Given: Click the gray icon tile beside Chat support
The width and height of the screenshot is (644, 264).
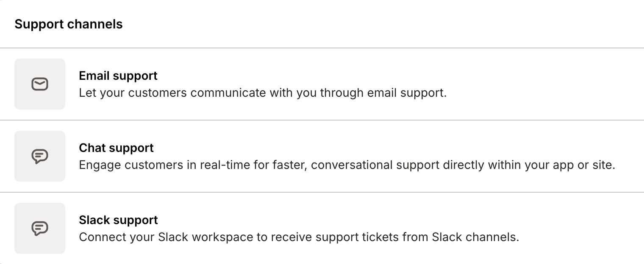Looking at the screenshot, I should click(x=39, y=156).
